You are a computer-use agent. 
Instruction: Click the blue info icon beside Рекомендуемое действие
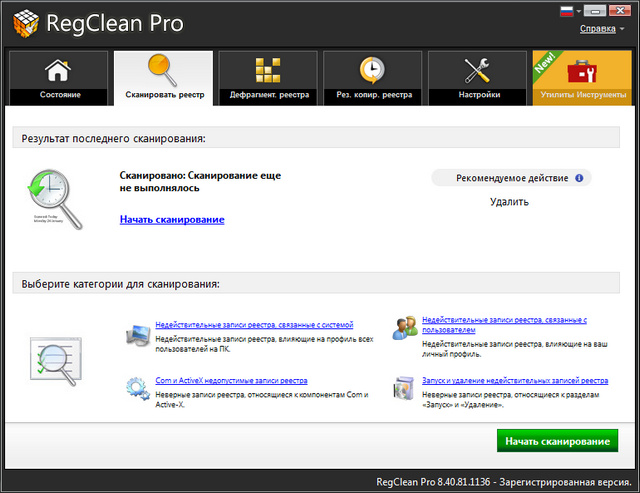tap(579, 178)
